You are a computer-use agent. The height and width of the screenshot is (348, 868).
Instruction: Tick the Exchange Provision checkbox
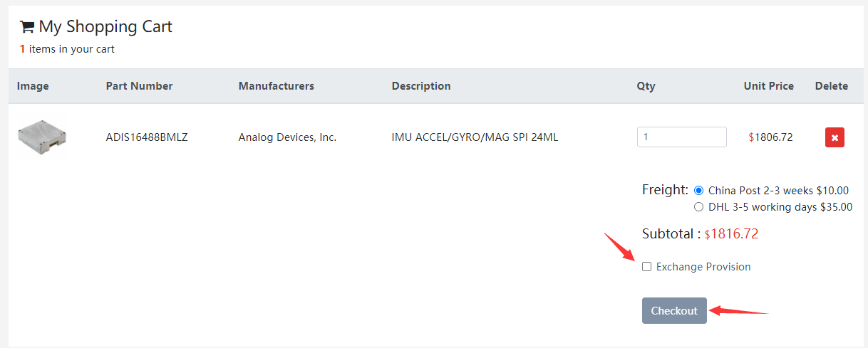647,267
